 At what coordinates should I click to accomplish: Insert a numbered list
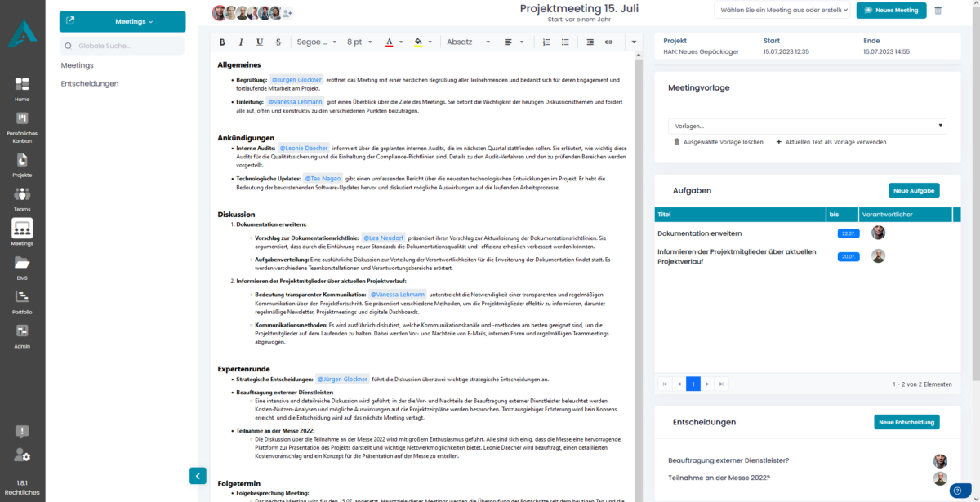[x=546, y=42]
